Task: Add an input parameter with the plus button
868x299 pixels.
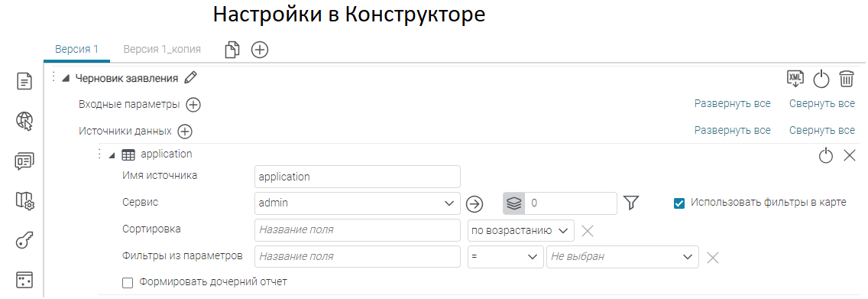Action: tap(193, 105)
